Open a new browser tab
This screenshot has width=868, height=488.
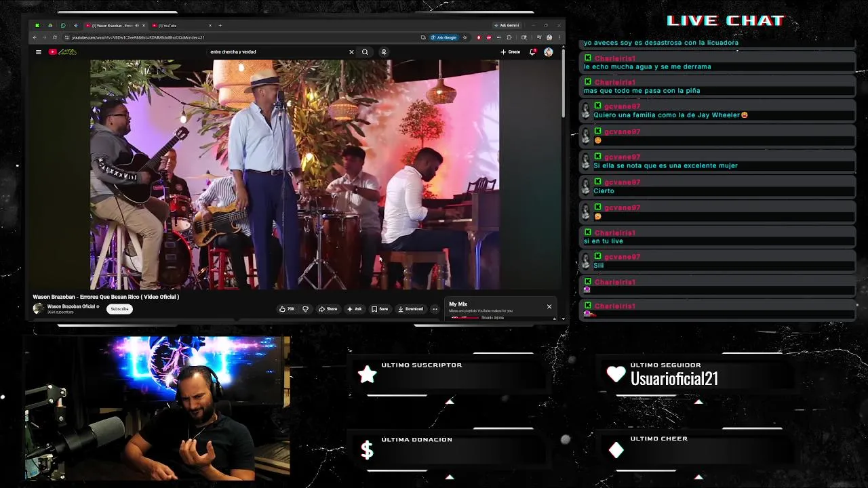point(220,26)
